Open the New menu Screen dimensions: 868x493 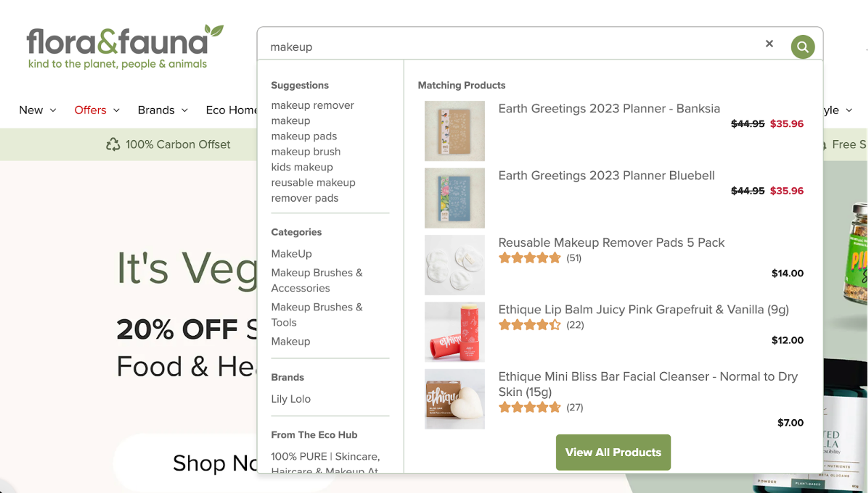(31, 110)
